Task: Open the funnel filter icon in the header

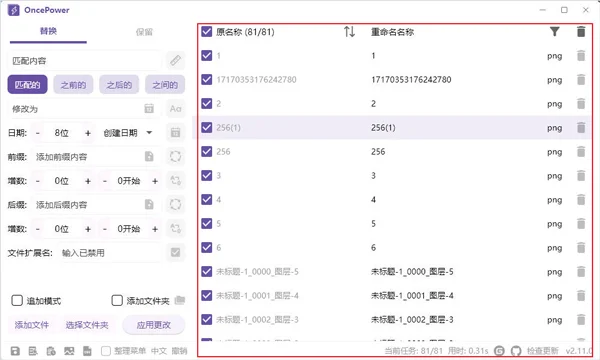Action: click(x=554, y=31)
